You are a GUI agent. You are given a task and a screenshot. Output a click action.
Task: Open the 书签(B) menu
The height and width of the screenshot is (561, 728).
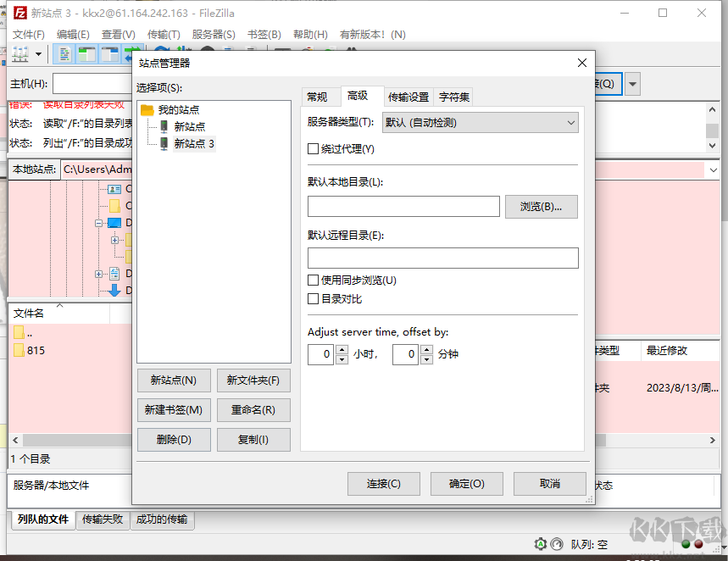264,35
